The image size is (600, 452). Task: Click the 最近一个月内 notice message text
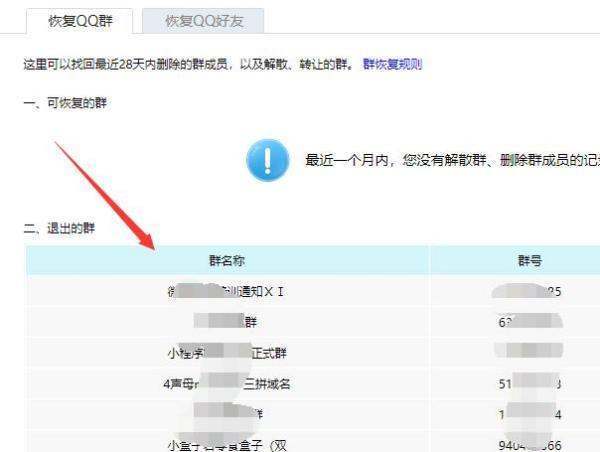point(452,160)
